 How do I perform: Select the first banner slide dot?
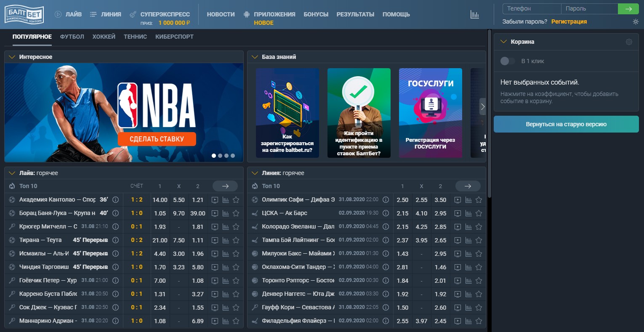(x=214, y=156)
